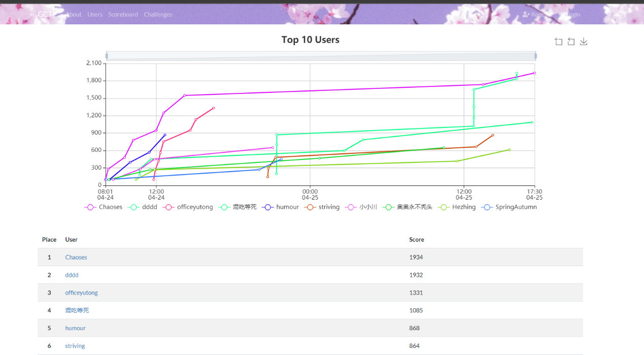Download the chart as an image
Viewport: 644px width, 355px height.
tap(584, 42)
